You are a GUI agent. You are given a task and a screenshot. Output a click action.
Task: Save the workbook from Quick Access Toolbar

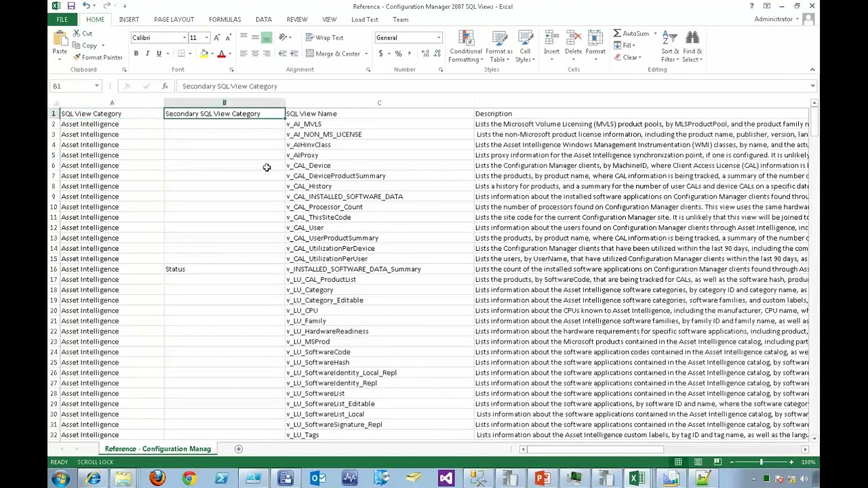coord(71,6)
